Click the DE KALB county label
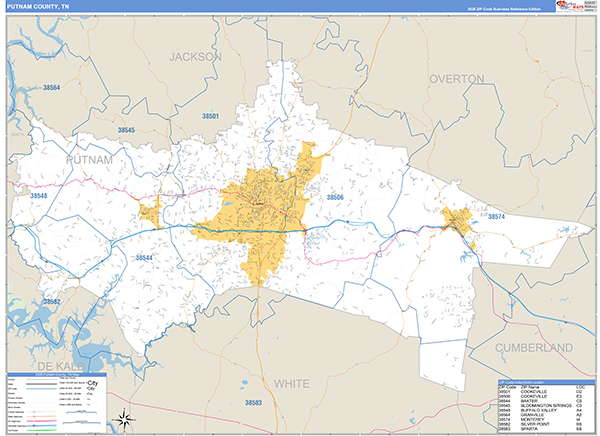600x436 pixels. (x=62, y=366)
